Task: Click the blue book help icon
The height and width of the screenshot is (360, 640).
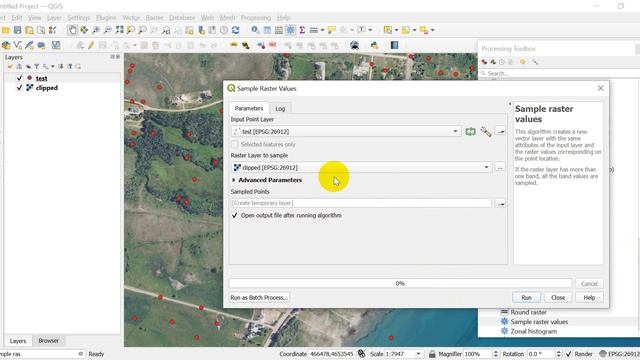Action: click(x=394, y=45)
